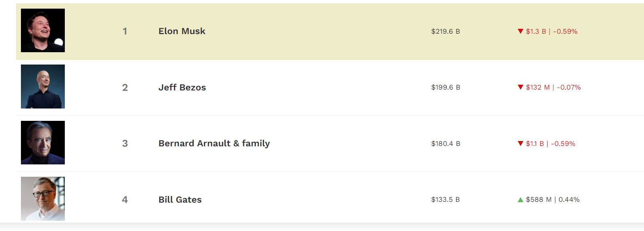Click the green up arrow beside $588 M
The width and height of the screenshot is (644, 231).
521,200
